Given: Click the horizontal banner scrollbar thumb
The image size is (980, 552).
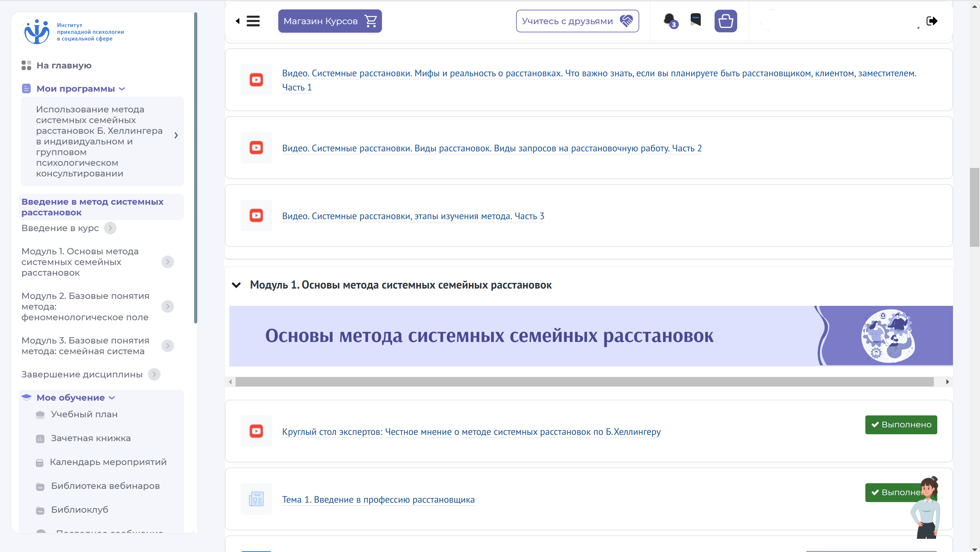Looking at the screenshot, I should pos(584,382).
